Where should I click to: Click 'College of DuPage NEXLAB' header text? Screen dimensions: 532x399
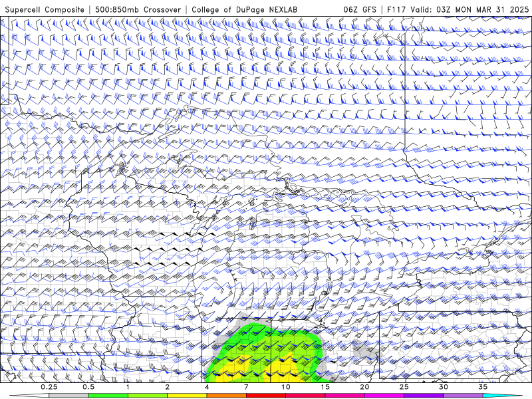point(244,9)
